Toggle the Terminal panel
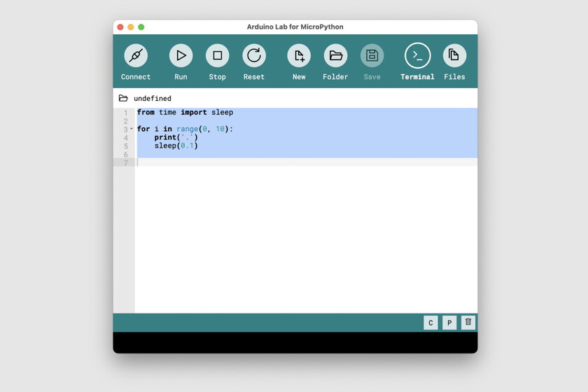 point(417,55)
